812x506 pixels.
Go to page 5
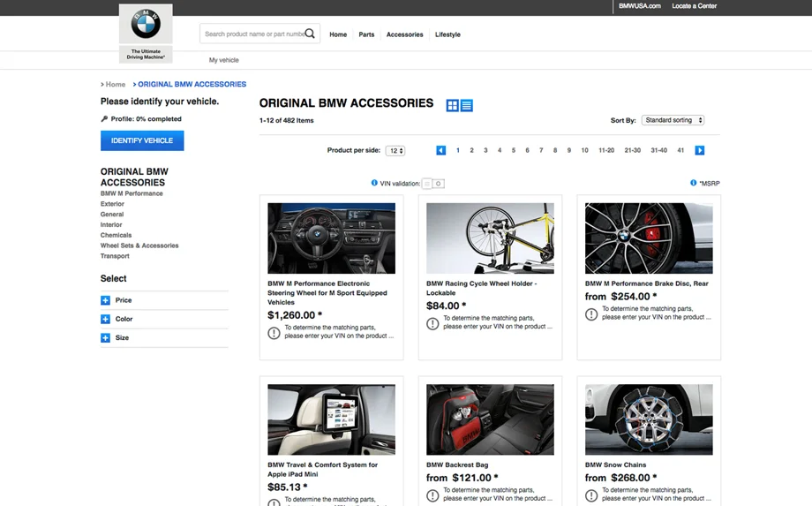(514, 150)
